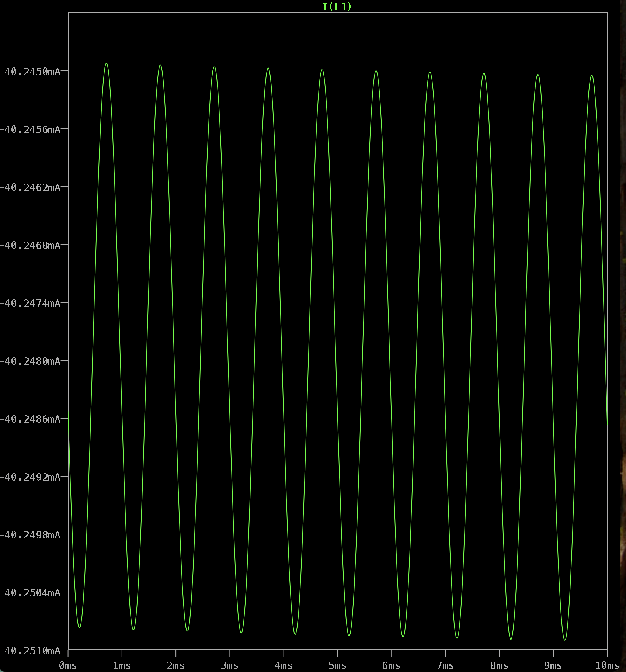Click the -40.2462mA vertical axis value

(x=30, y=187)
